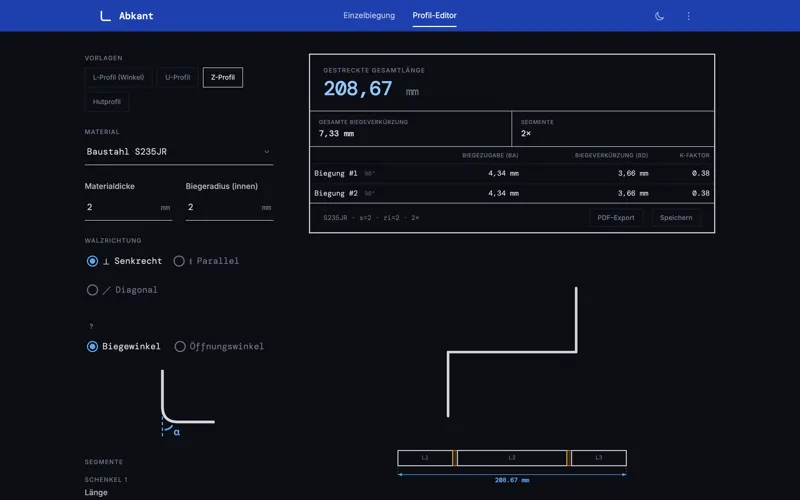Image resolution: width=800 pixels, height=500 pixels.
Task: Switch to the Einzelbiegung tab
Action: pyautogui.click(x=369, y=16)
